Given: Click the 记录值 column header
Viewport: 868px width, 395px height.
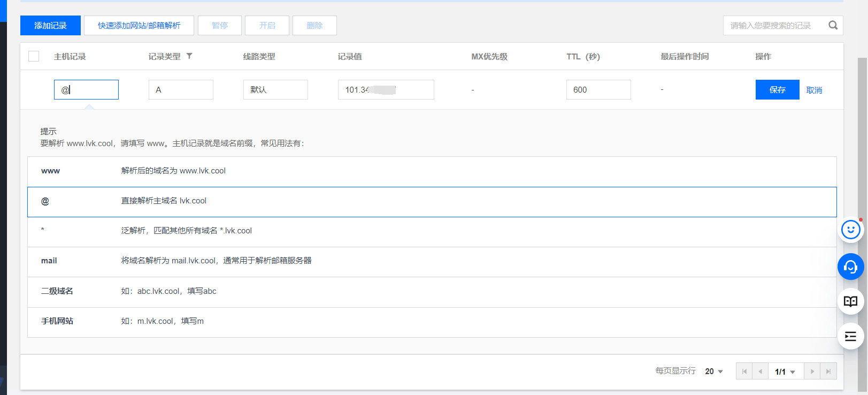Looking at the screenshot, I should pyautogui.click(x=350, y=56).
